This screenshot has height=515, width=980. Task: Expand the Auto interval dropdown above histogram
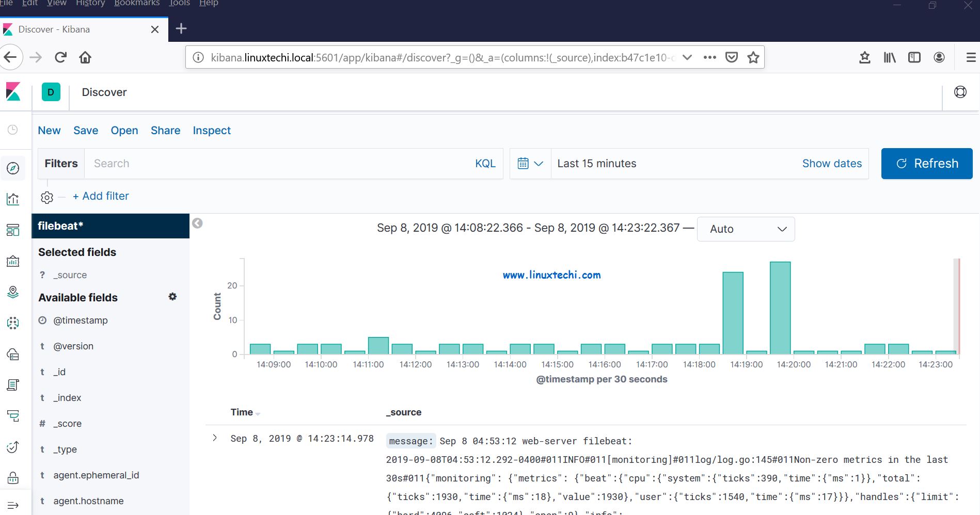tap(745, 229)
